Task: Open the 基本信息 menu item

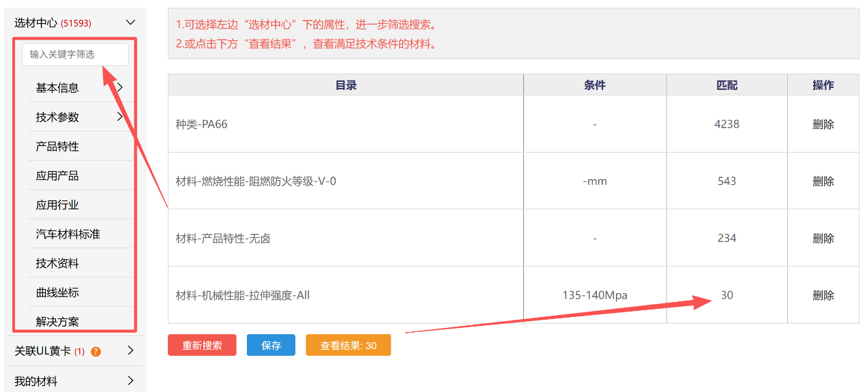Action: coord(57,88)
